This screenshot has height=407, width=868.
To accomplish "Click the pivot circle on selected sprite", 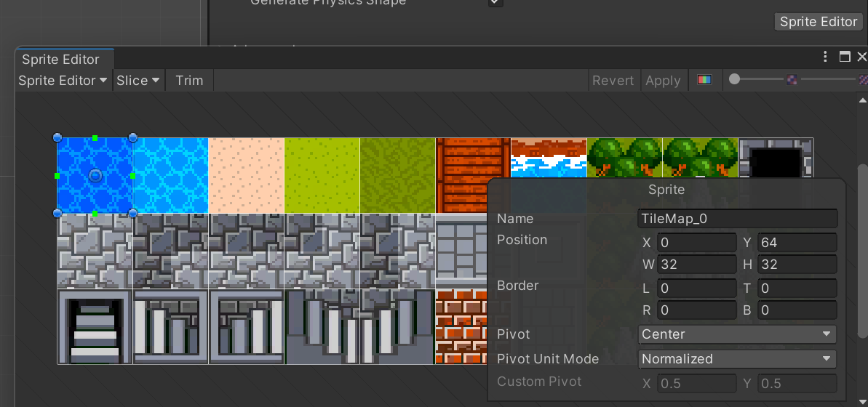I will click(95, 176).
